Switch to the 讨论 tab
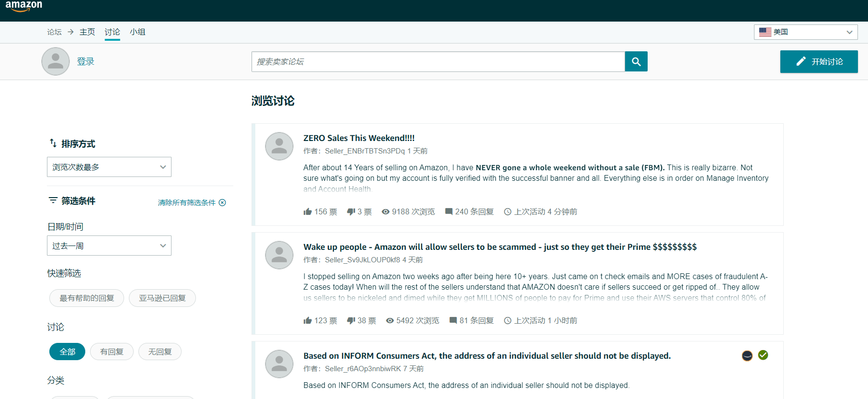The image size is (868, 399). (113, 32)
